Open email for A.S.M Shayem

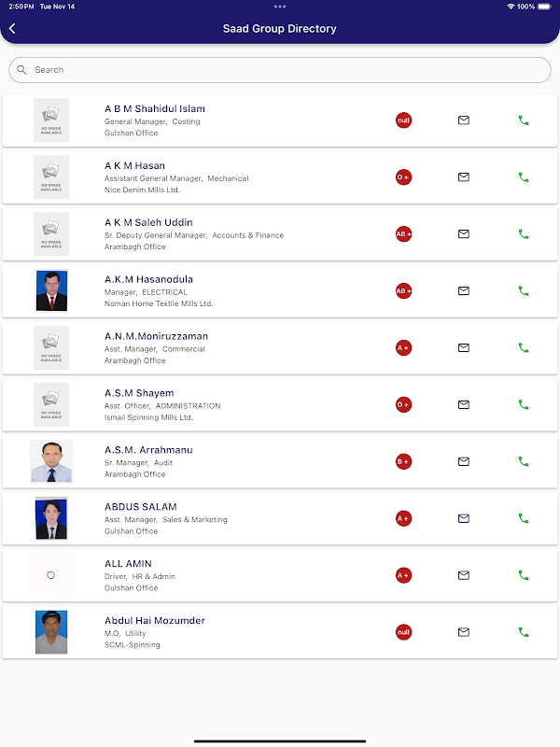[x=464, y=404]
